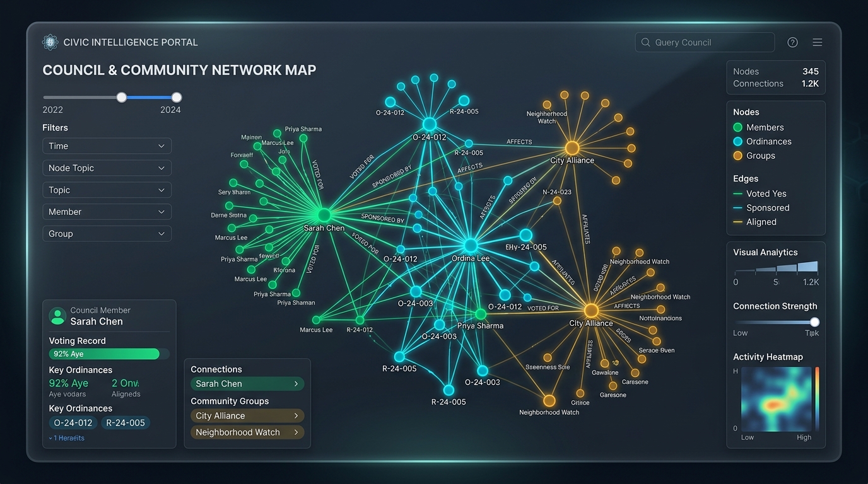Select the top O-24-012 cyan hub node
The image size is (868, 484).
point(430,124)
